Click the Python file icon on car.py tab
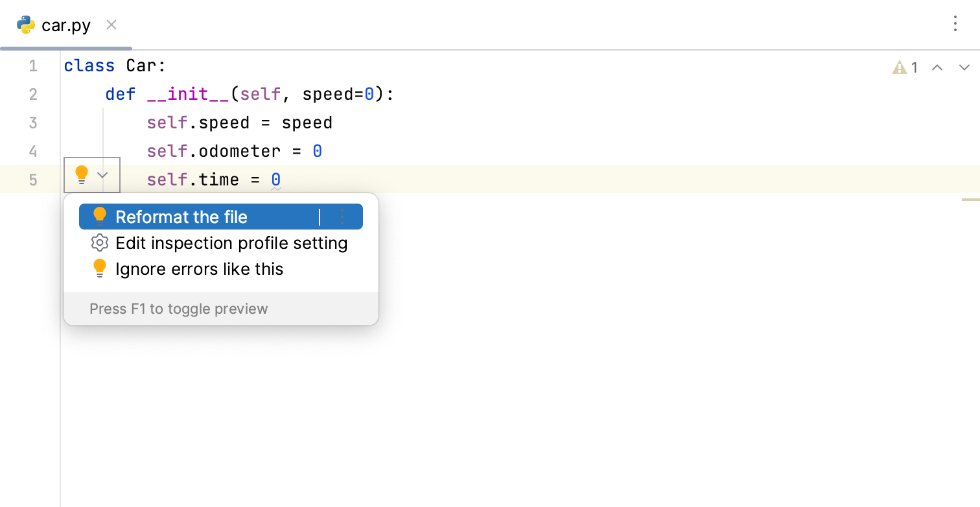 click(26, 25)
